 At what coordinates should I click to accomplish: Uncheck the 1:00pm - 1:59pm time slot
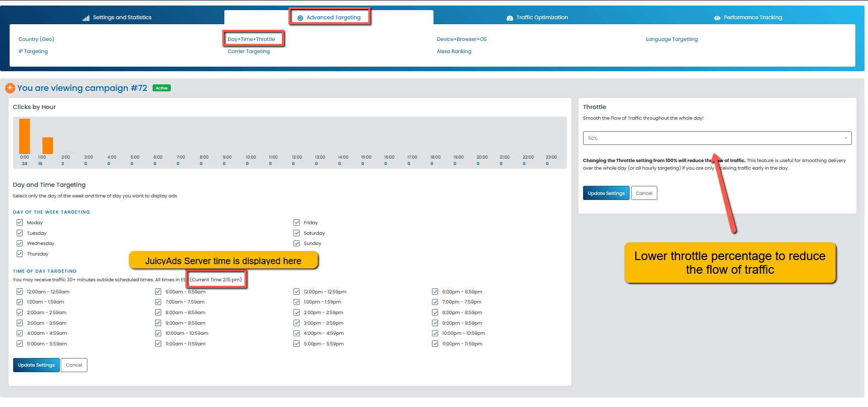(x=297, y=302)
